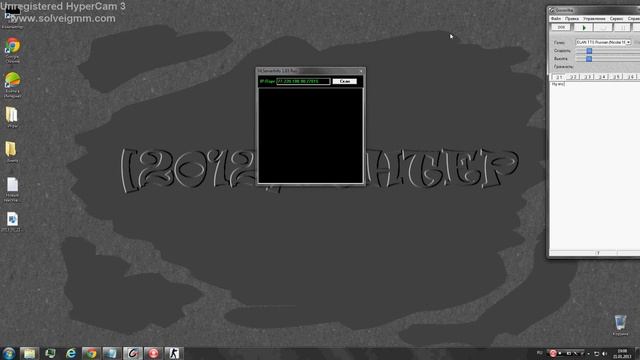
Task: Switch to tab 2 in Govorilka
Action: click(573, 77)
